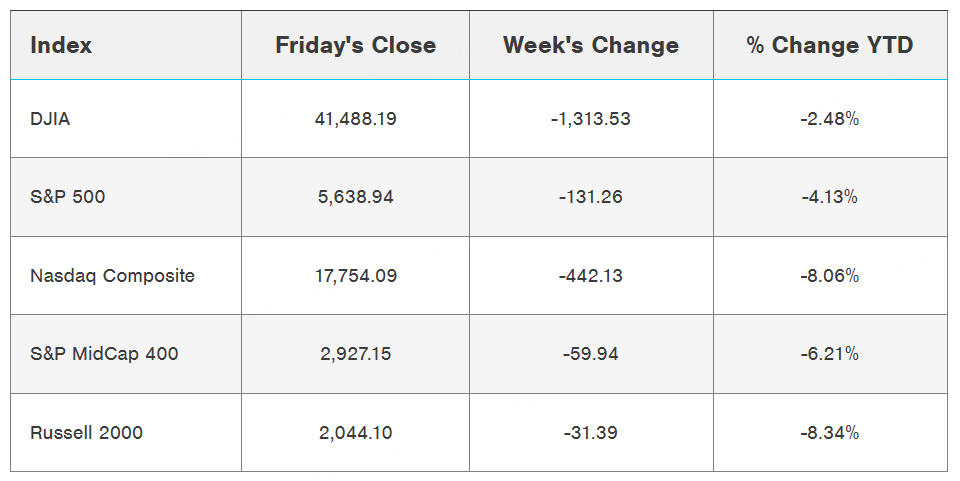Click the Nasdaq weekly change -442.13
Image resolution: width=960 pixels, height=481 pixels.
coord(591,275)
